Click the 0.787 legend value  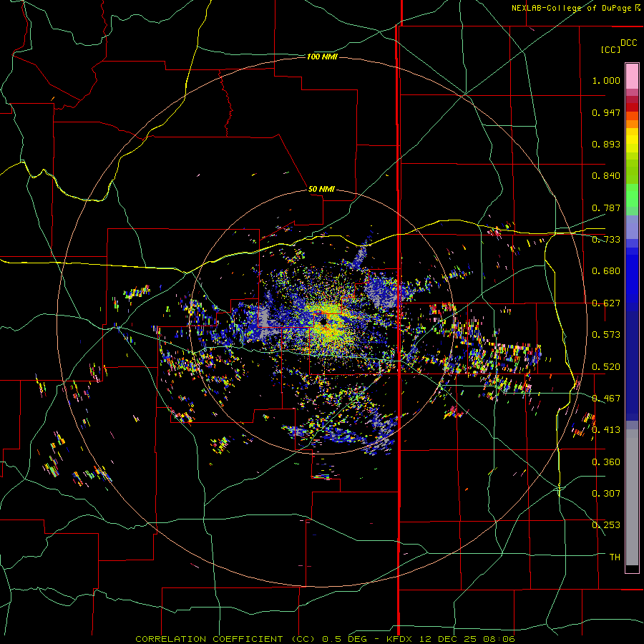[x=606, y=208]
